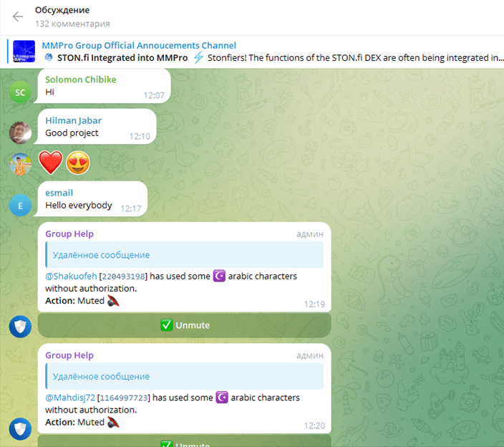Viewport: 504px width, 447px height.
Task: Open Solomon Chibike's SC avatar
Action: point(20,92)
